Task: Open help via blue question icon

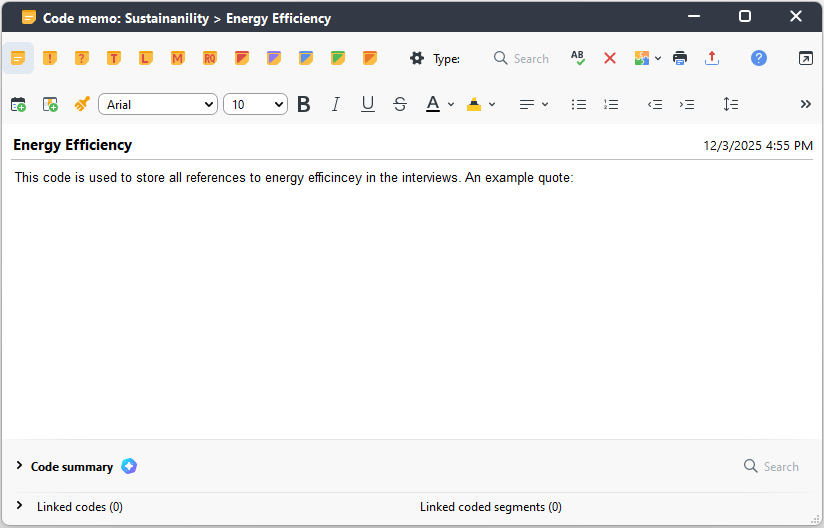Action: coord(759,58)
